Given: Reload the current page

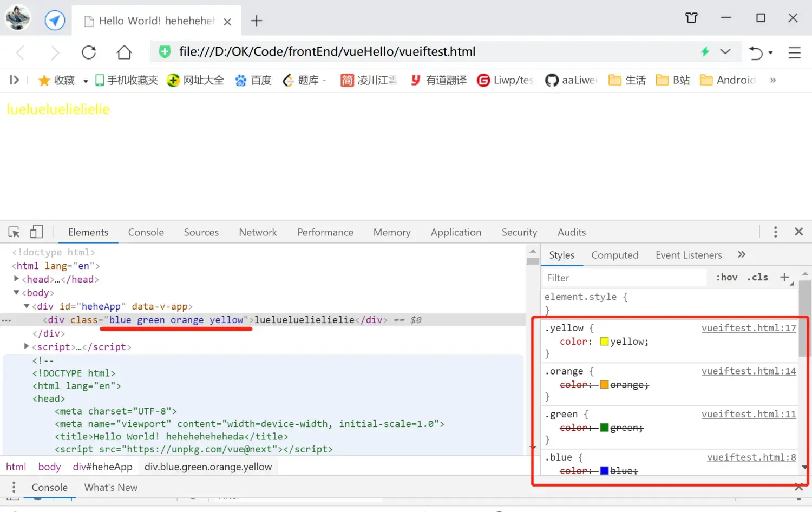Looking at the screenshot, I should pyautogui.click(x=89, y=52).
